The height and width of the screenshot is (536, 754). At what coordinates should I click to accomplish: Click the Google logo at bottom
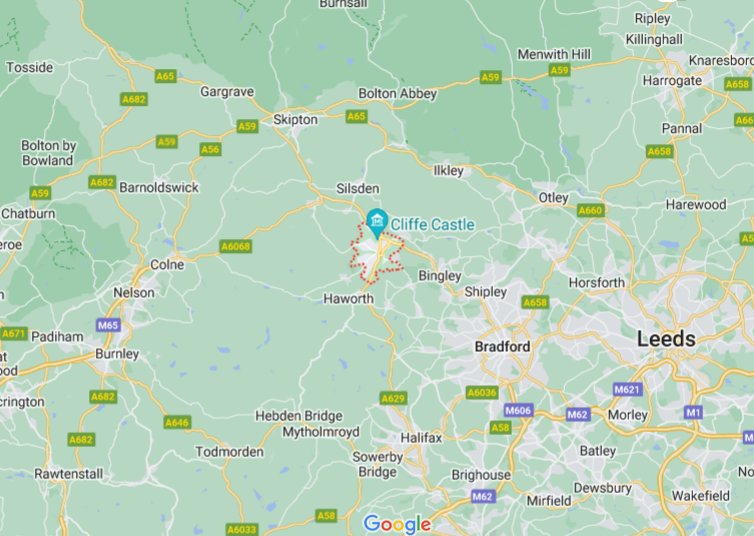[397, 524]
